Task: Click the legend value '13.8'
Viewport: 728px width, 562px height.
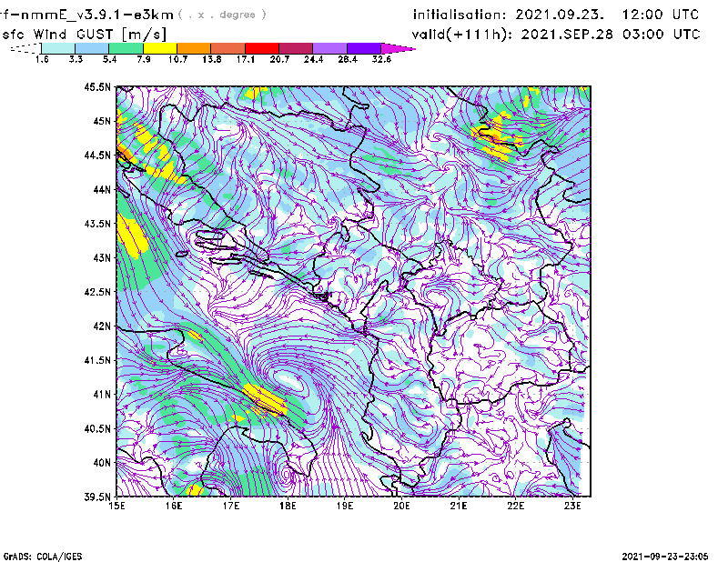Action: click(x=212, y=59)
